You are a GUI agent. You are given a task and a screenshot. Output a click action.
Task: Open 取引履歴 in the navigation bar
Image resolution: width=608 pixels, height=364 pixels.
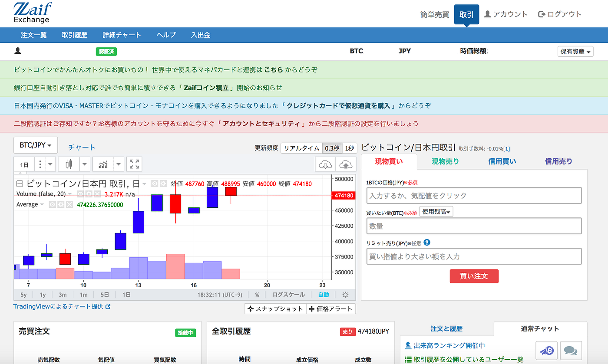(75, 35)
